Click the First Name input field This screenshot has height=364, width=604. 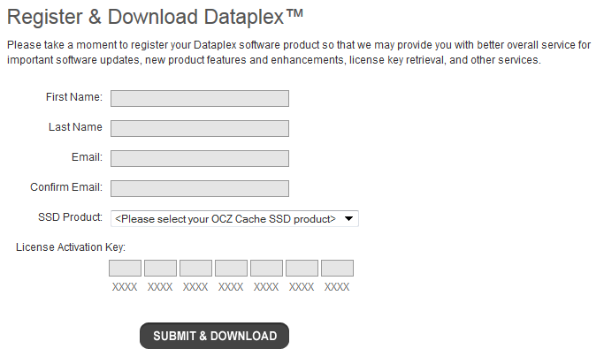[x=199, y=98]
